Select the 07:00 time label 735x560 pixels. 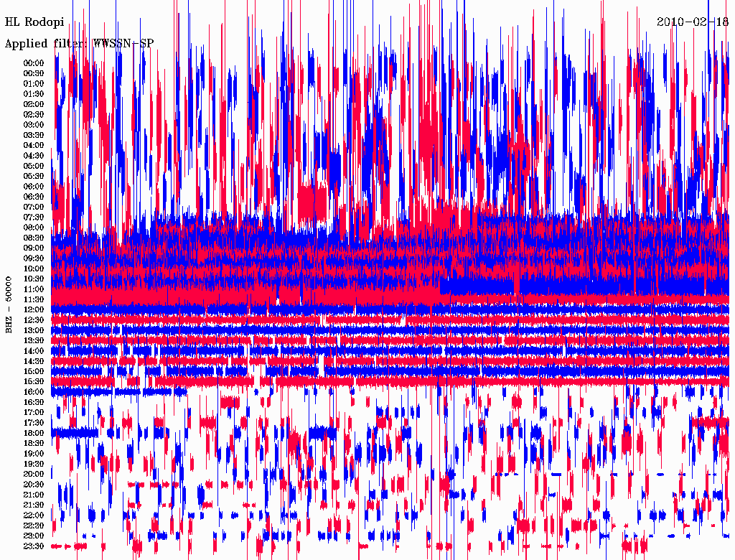[x=34, y=207]
